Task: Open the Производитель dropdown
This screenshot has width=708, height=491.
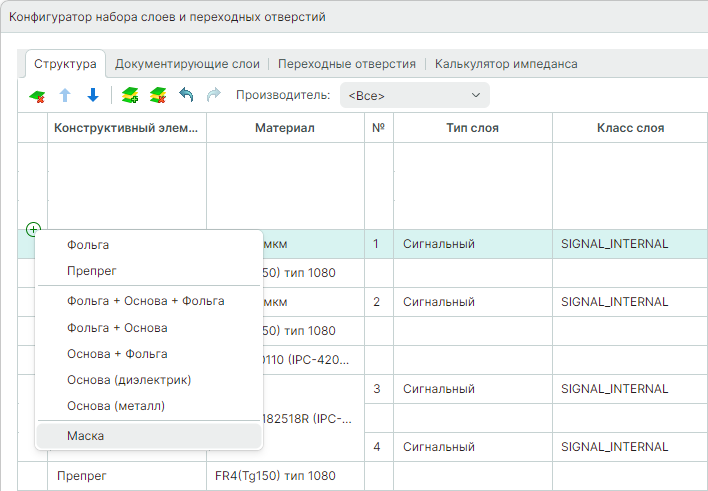Action: coord(414,96)
